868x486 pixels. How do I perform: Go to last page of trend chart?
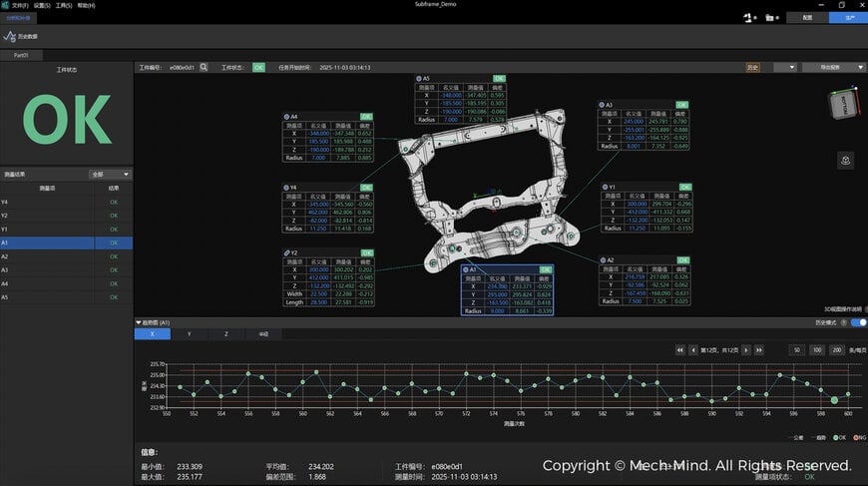coord(759,350)
